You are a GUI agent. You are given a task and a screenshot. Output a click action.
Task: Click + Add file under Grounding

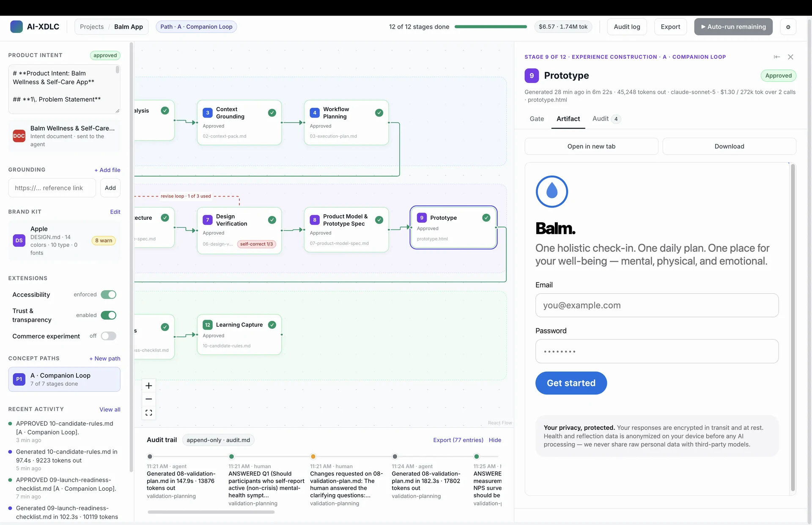coord(107,170)
